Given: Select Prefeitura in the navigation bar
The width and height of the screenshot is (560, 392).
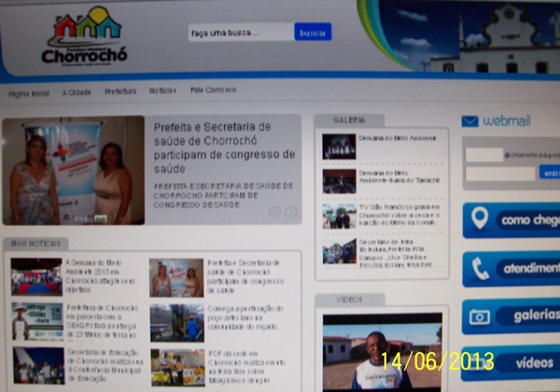Looking at the screenshot, I should click(120, 91).
